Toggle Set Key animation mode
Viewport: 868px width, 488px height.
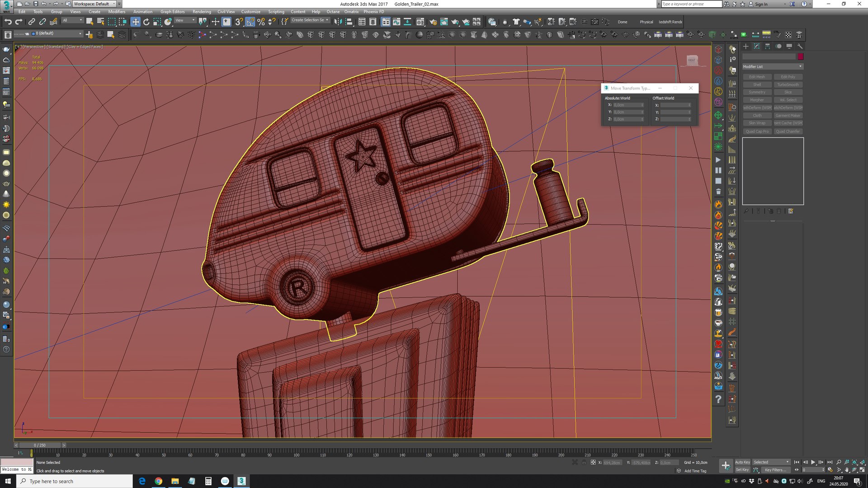pyautogui.click(x=742, y=470)
